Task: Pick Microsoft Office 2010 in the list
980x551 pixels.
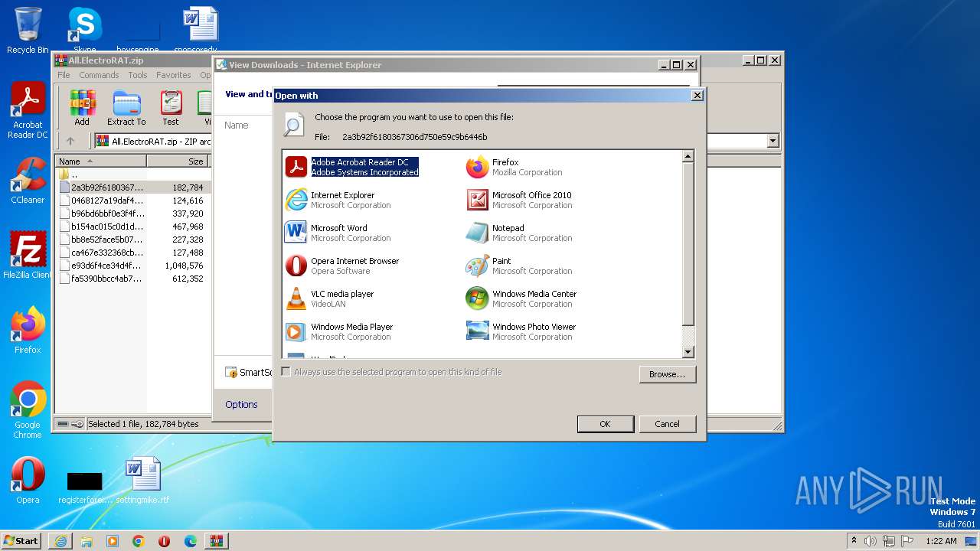Action: coord(519,200)
